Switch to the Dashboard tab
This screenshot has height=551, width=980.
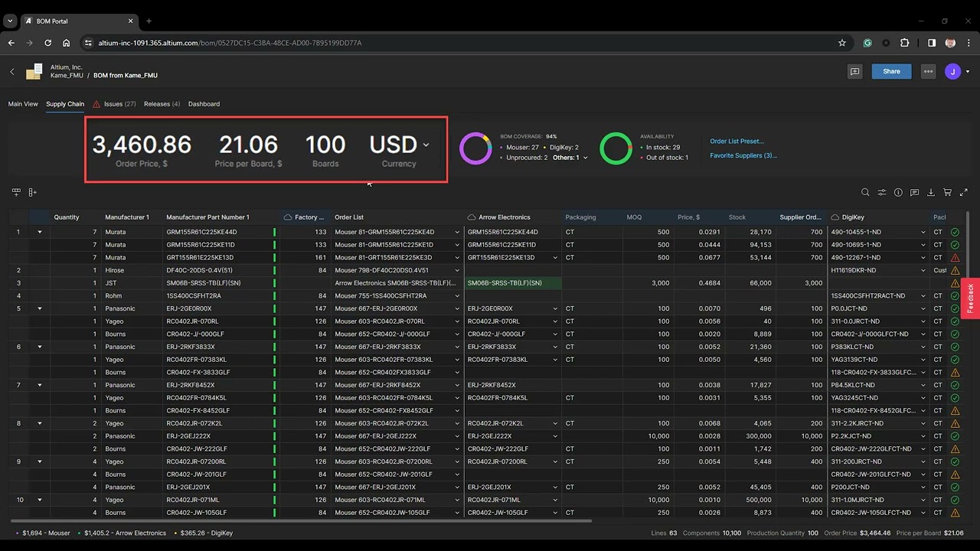tap(204, 104)
